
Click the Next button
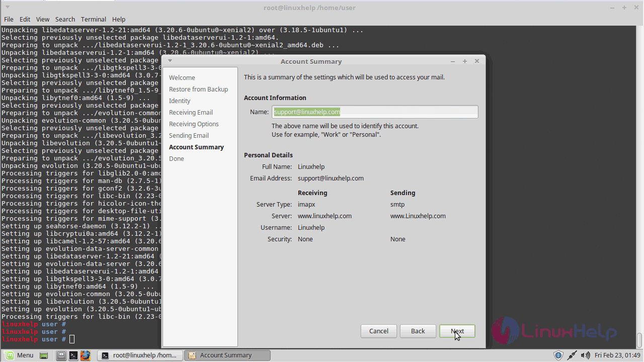(x=457, y=331)
